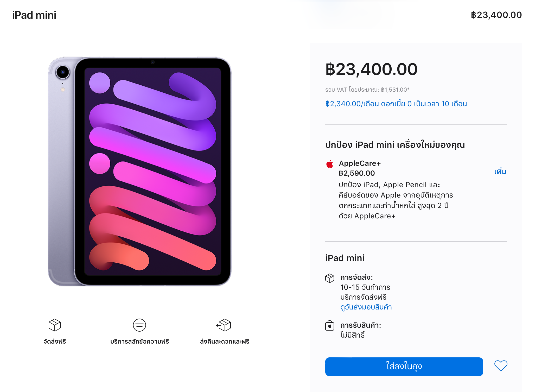Screen dimensions: 535x392
Task: Open the ดูวันส่งมอบสินค้า delivery dates link
Action: point(366,307)
